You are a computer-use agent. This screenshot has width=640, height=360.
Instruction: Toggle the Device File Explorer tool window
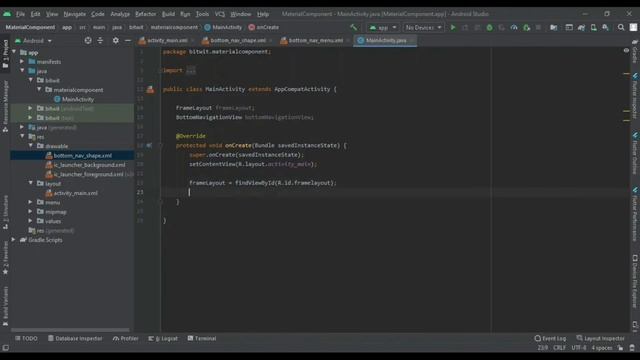(635, 282)
